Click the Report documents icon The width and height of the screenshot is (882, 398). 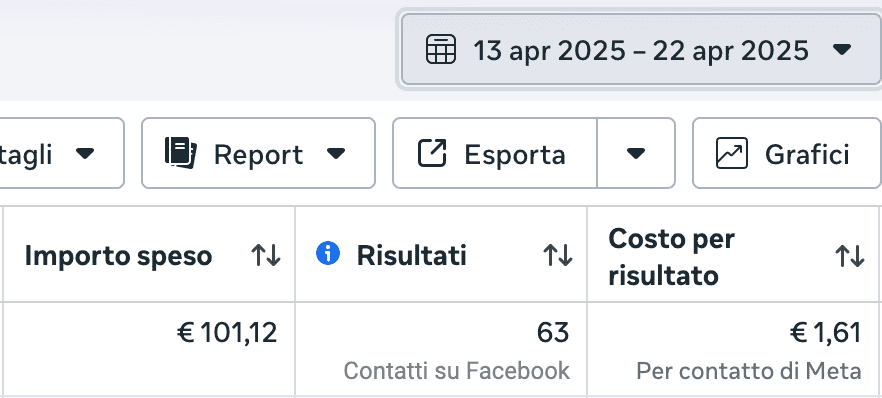pyautogui.click(x=181, y=153)
